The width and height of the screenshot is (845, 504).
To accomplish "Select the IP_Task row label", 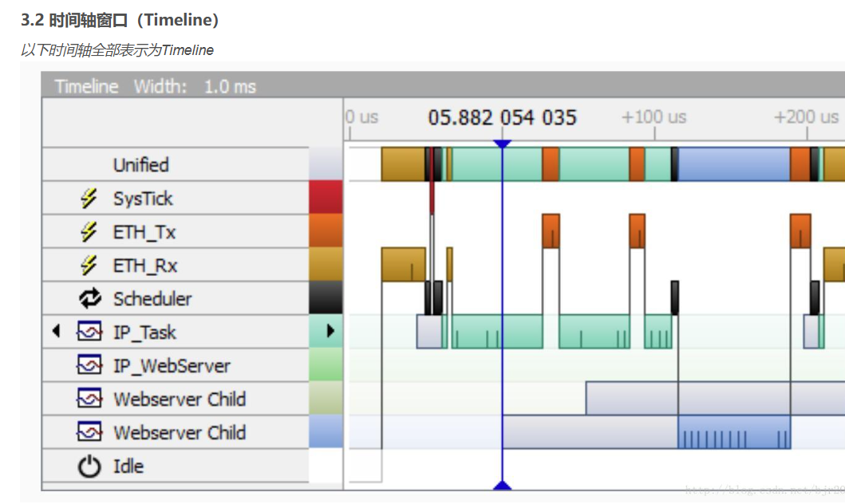I will [x=144, y=333].
